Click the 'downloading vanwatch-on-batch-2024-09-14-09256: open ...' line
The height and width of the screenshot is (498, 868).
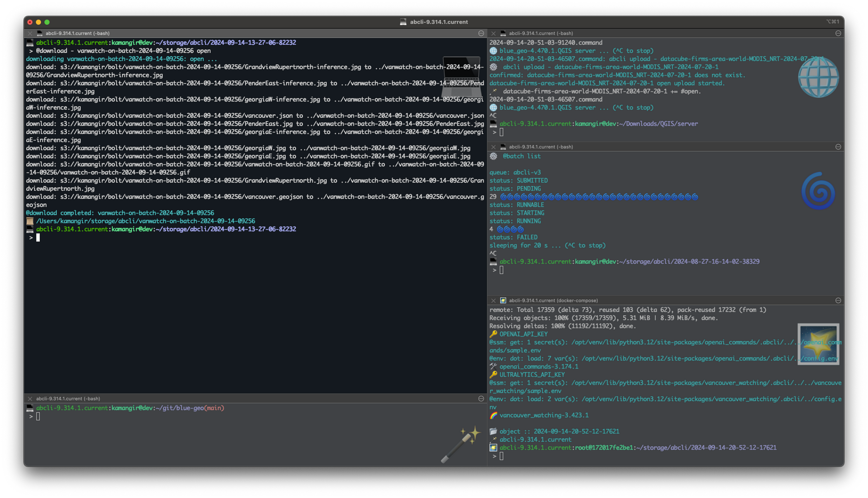122,59
